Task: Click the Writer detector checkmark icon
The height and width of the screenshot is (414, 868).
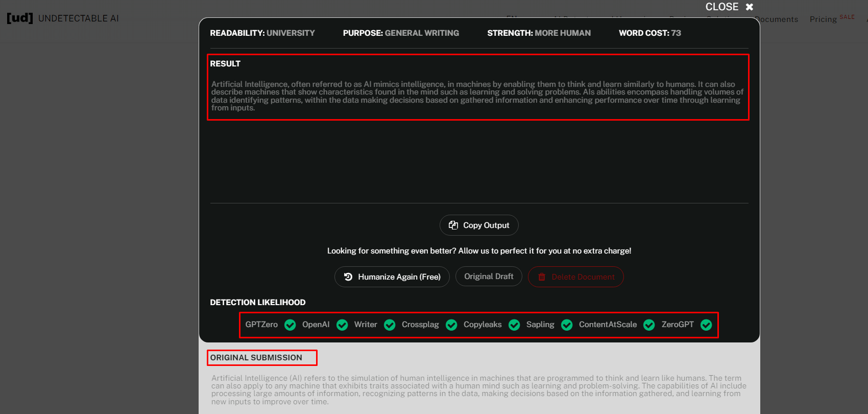Action: [390, 325]
